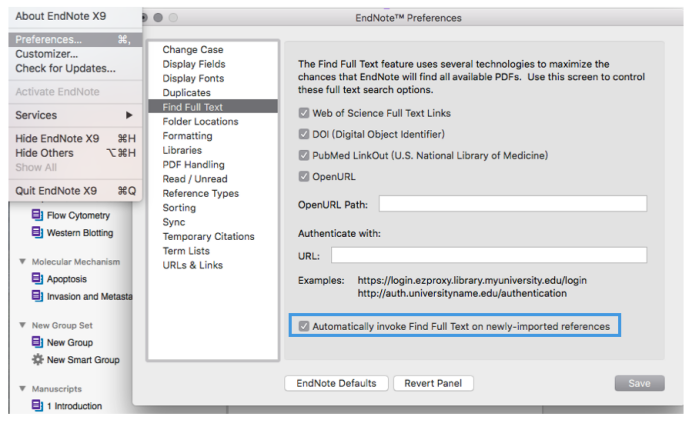This screenshot has height=421, width=692.
Task: Click the 1 Introduction group icon
Action: point(37,405)
